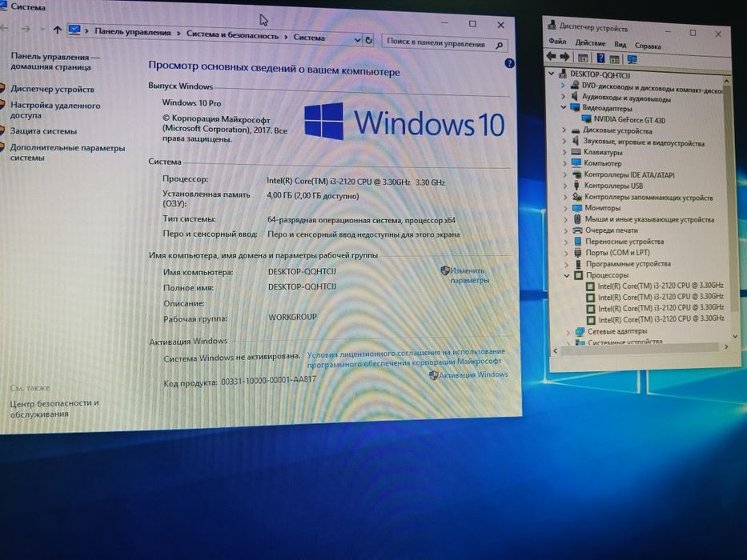
Task: Select Контроллеры запоминающих устройств text row
Action: coord(649,197)
